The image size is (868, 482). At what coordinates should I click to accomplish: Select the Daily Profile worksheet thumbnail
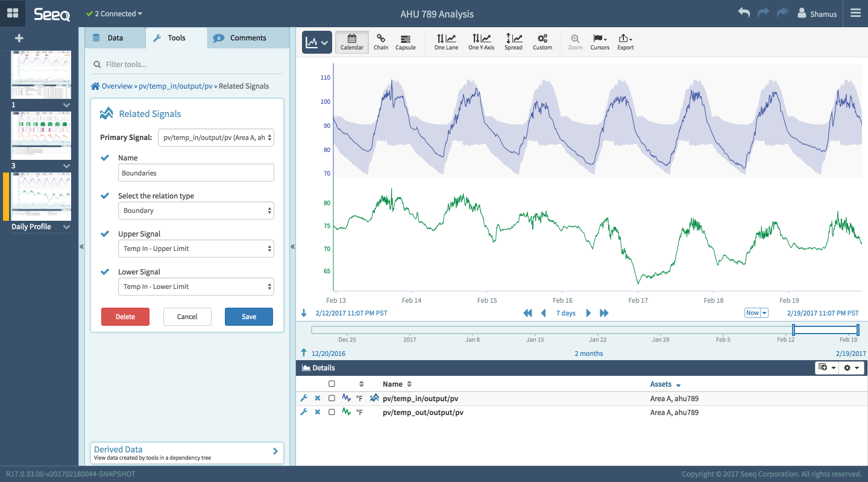coord(40,196)
